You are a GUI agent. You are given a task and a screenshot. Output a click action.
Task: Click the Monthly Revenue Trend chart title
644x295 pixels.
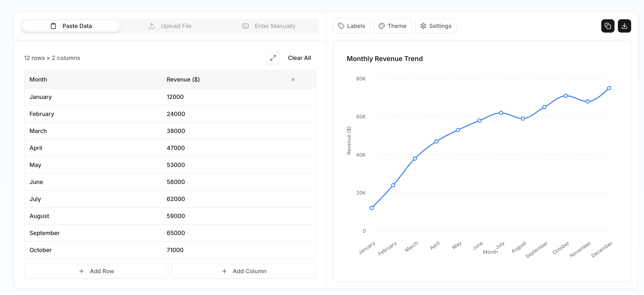click(x=384, y=59)
